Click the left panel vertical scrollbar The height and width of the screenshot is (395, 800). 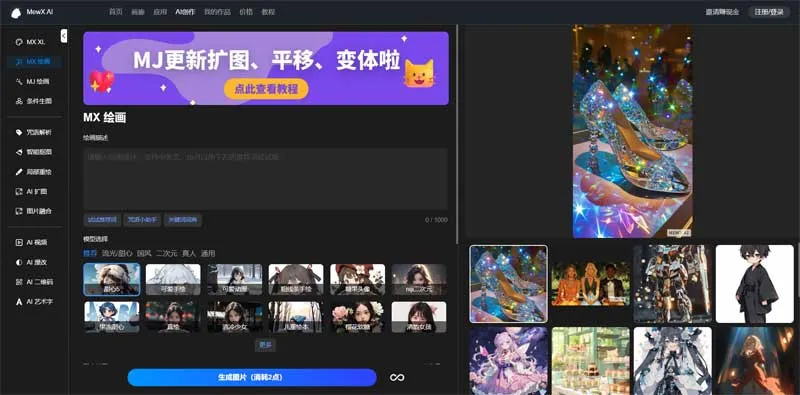tap(457, 134)
